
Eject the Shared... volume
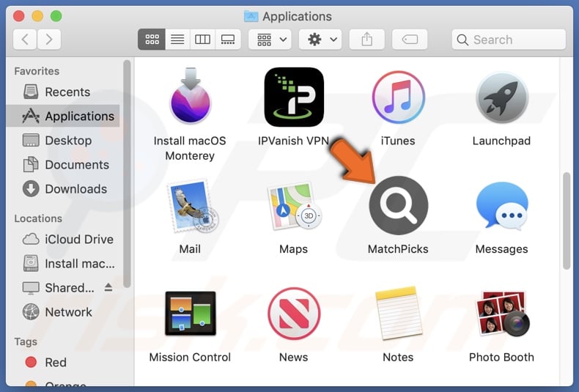pyautogui.click(x=108, y=287)
